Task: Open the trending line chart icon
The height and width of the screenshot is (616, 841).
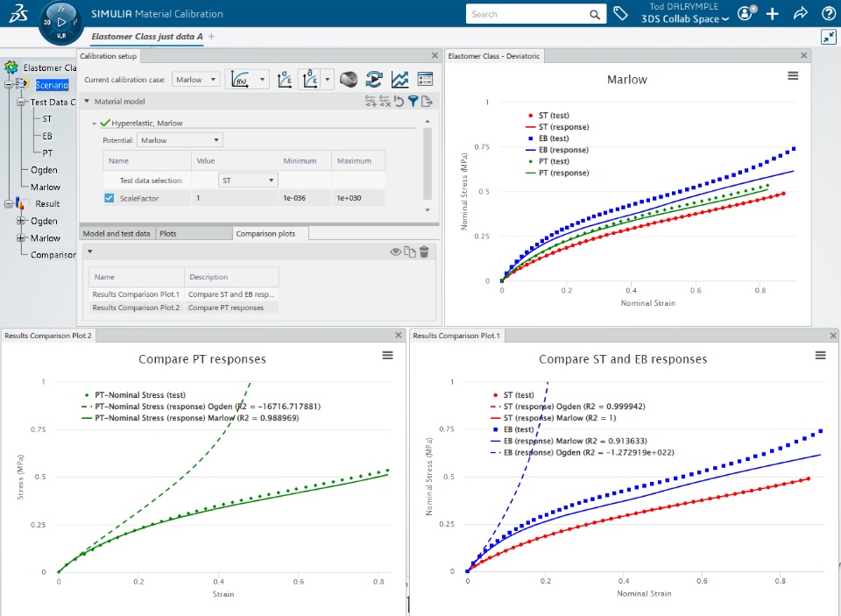Action: point(399,80)
